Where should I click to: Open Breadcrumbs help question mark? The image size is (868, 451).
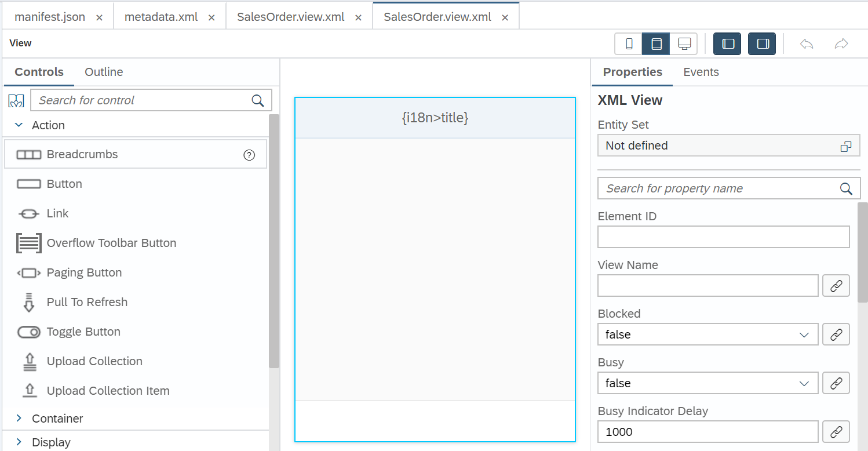(249, 155)
